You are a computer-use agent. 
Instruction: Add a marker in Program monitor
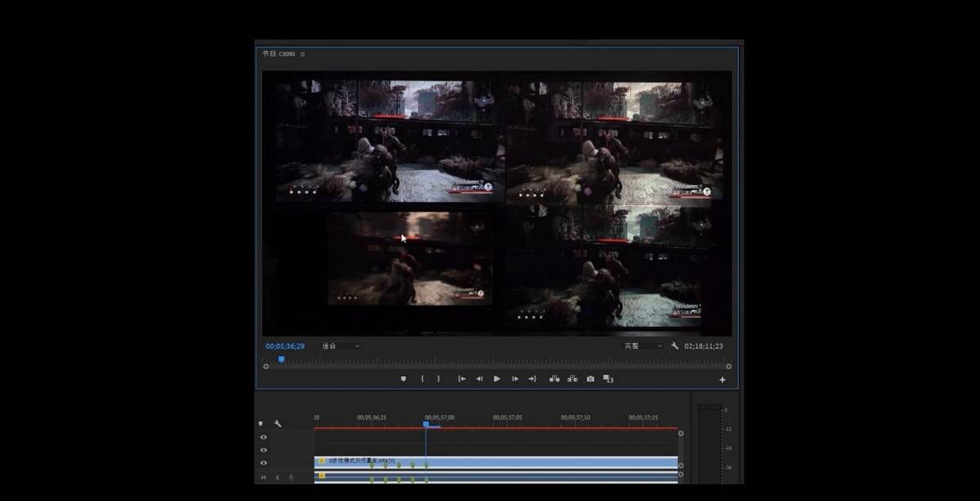[403, 378]
